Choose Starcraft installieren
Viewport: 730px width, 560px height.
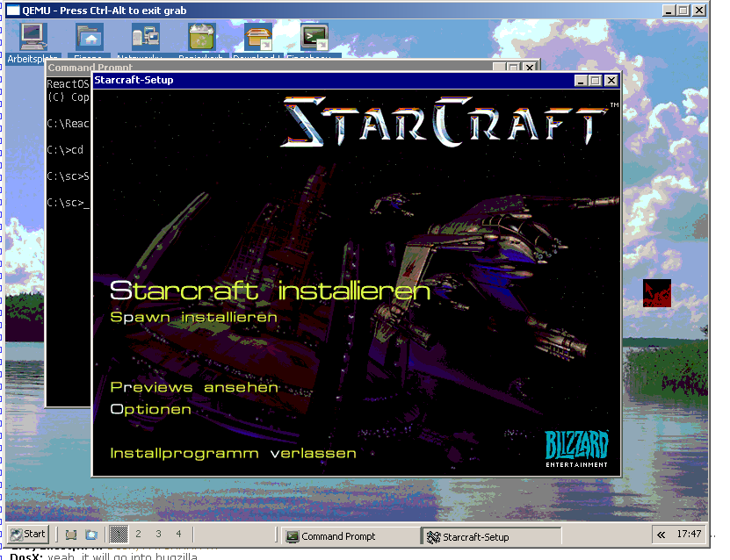(x=270, y=291)
